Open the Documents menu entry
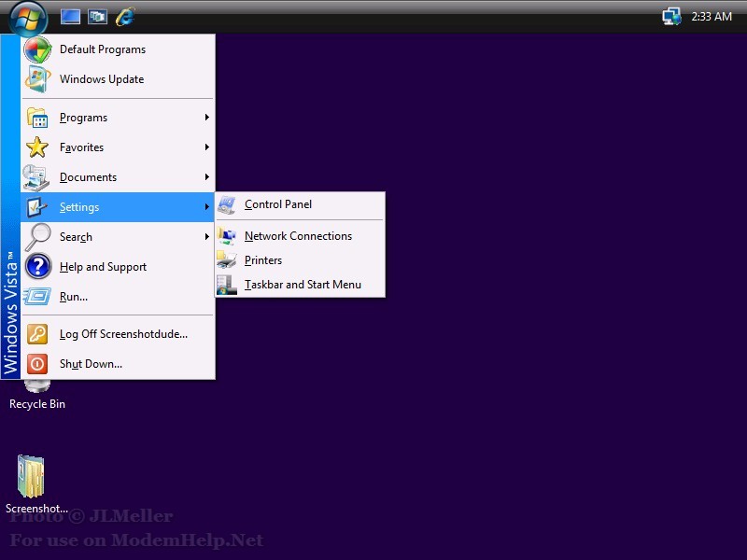This screenshot has width=747, height=560. coord(118,177)
